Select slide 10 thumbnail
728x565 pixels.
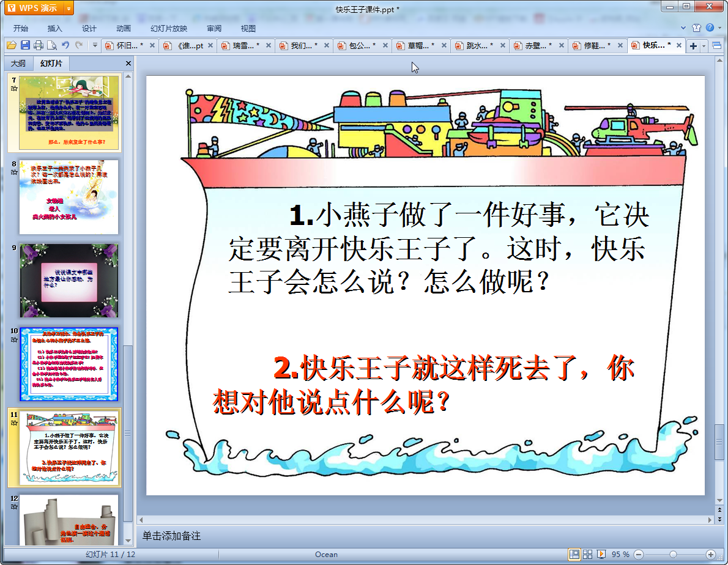(x=69, y=364)
